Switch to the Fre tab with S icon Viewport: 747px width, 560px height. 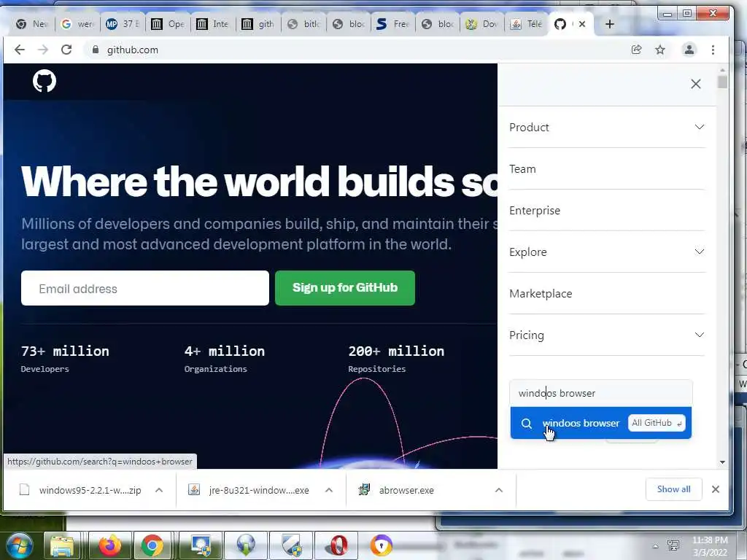tap(393, 24)
